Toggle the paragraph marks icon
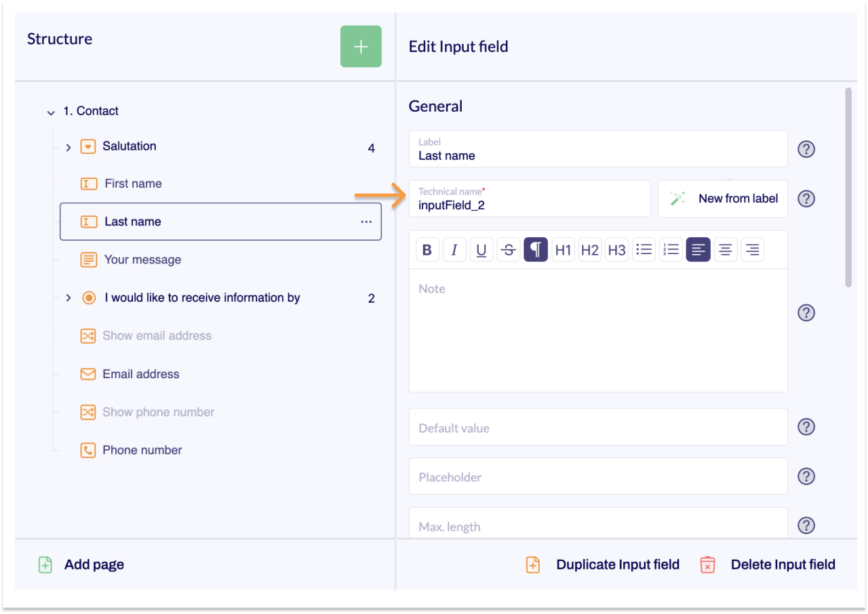This screenshot has width=868, height=614. (535, 249)
